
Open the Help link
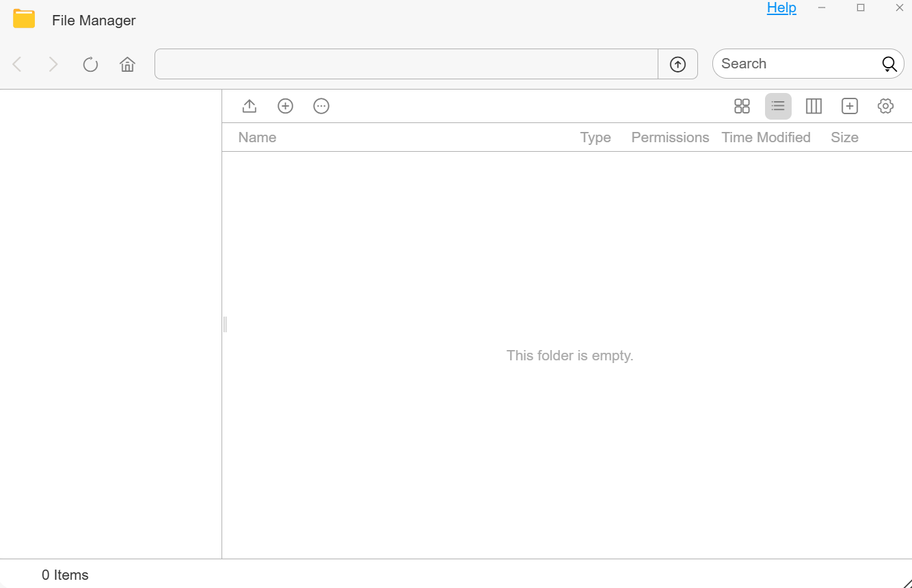[781, 8]
